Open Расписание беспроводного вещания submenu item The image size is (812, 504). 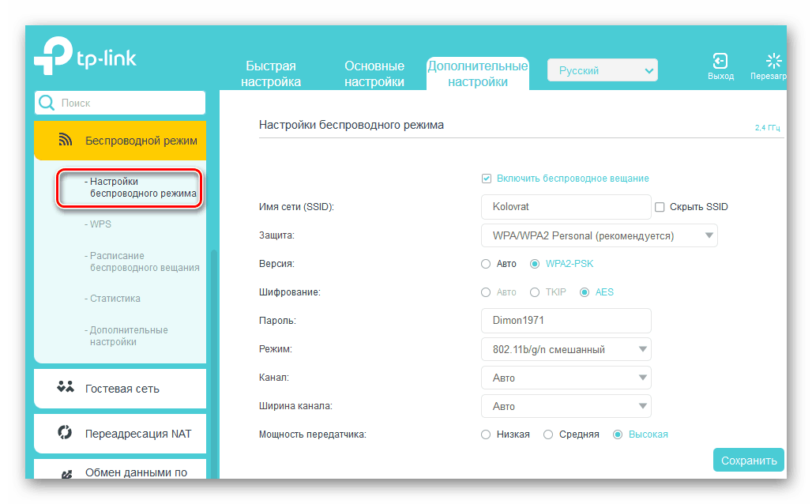142,261
